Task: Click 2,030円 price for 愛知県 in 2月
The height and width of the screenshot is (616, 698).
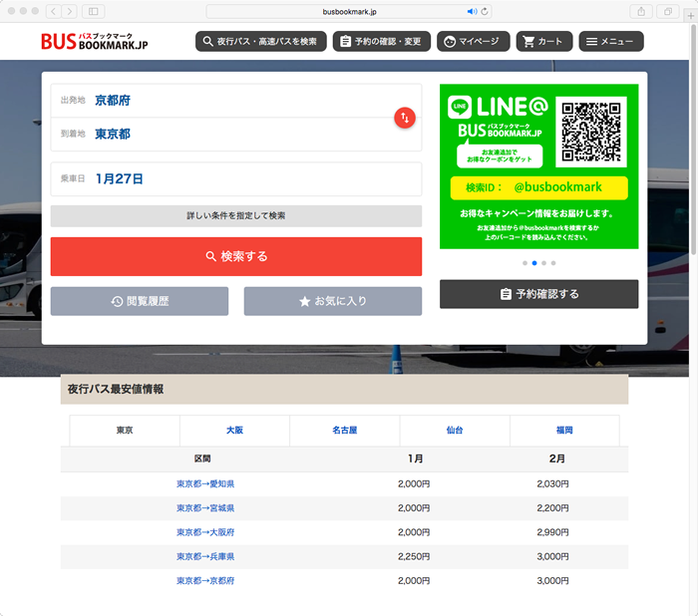Action: (552, 483)
